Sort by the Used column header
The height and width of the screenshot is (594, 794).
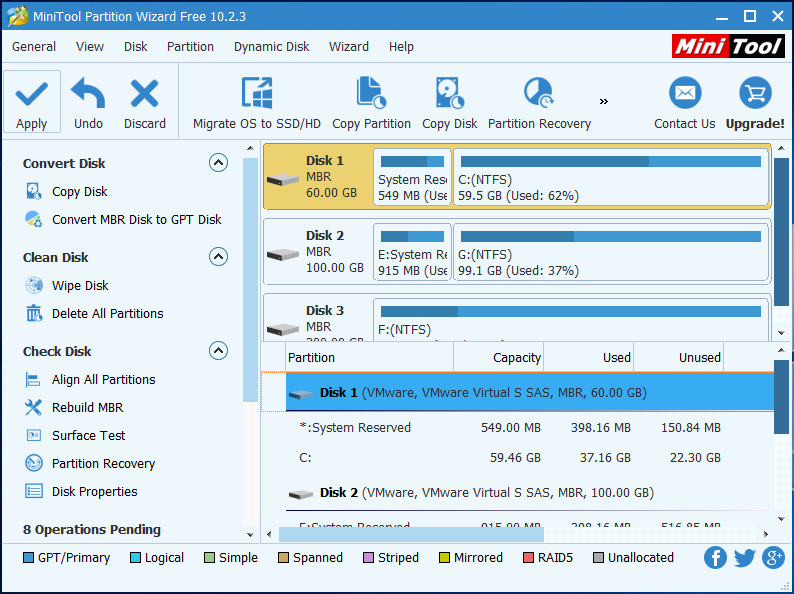pos(588,358)
